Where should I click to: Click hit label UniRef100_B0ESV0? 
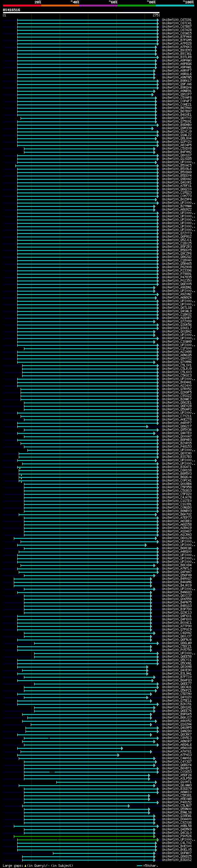[x=176, y=846]
